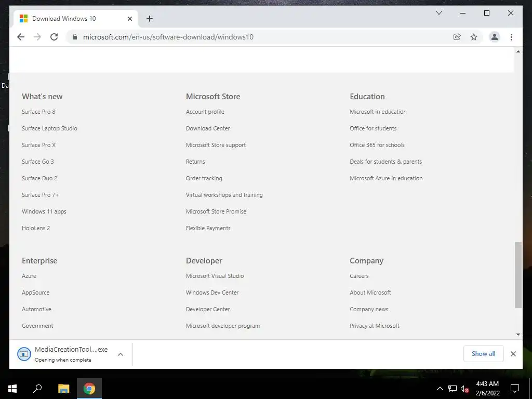Visit Microsoft Store Promise link
This screenshot has height=399, width=532.
click(216, 211)
